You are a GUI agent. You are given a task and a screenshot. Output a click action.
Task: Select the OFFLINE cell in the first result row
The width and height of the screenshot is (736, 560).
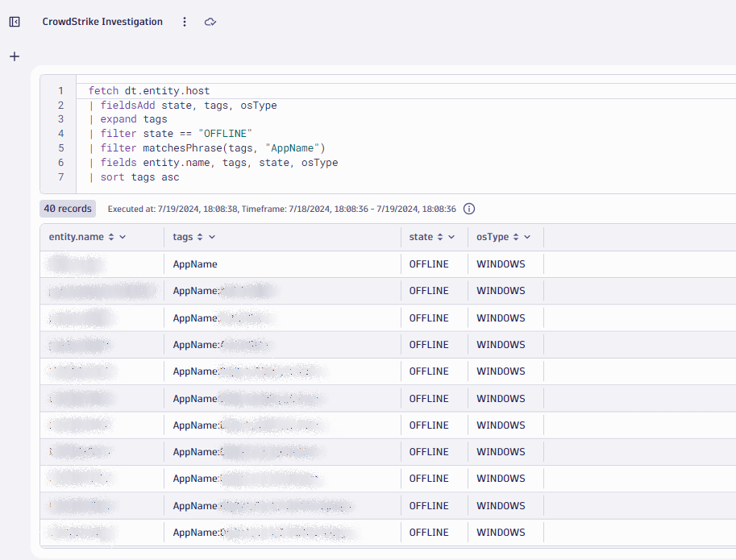click(x=429, y=263)
